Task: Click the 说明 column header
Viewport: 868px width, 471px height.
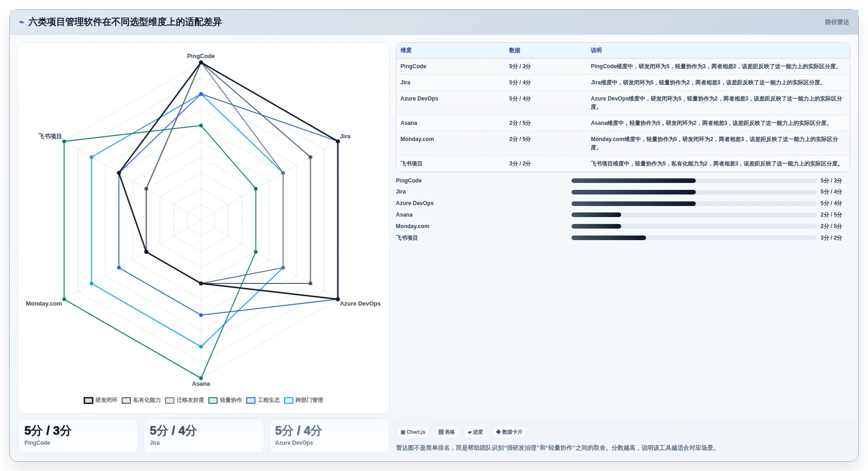Action: [x=596, y=50]
